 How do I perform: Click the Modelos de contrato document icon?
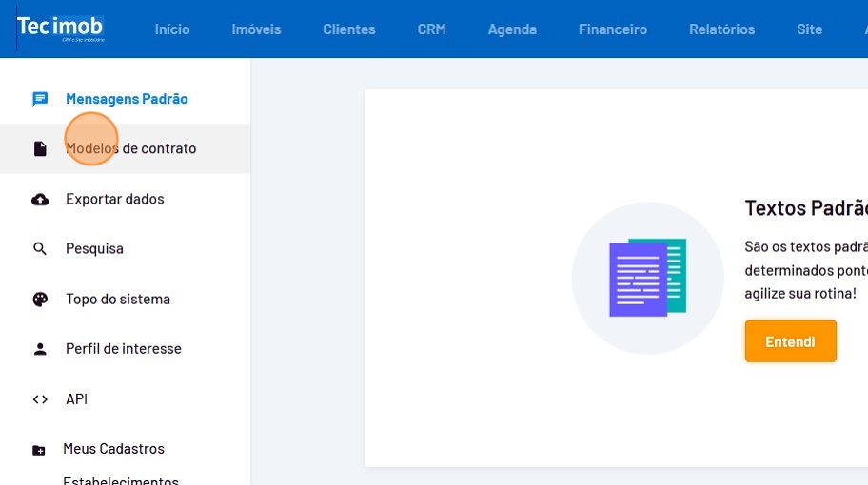pyautogui.click(x=40, y=149)
